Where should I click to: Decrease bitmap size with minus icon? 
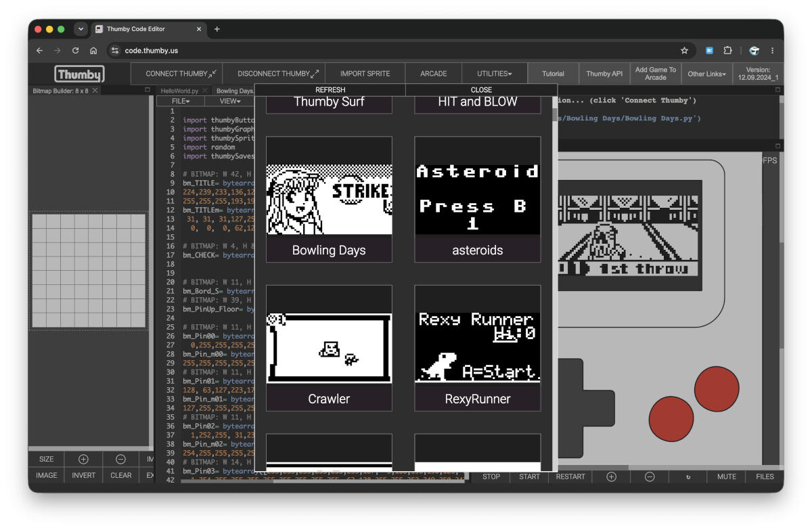pos(121,459)
